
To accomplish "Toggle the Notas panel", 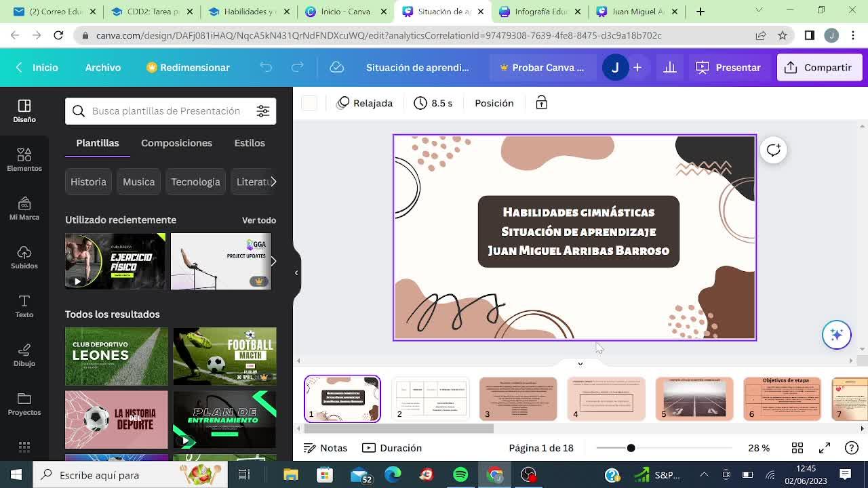I will tap(325, 448).
